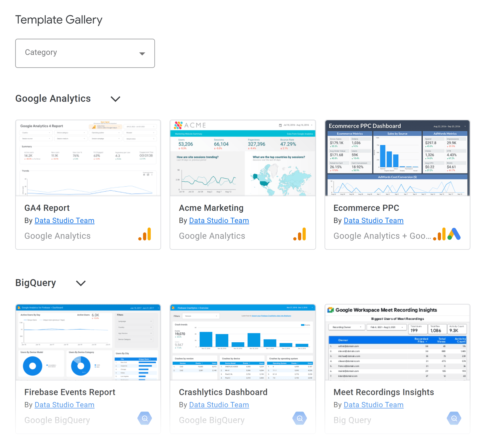Click the Template Gallery page title

59,20
